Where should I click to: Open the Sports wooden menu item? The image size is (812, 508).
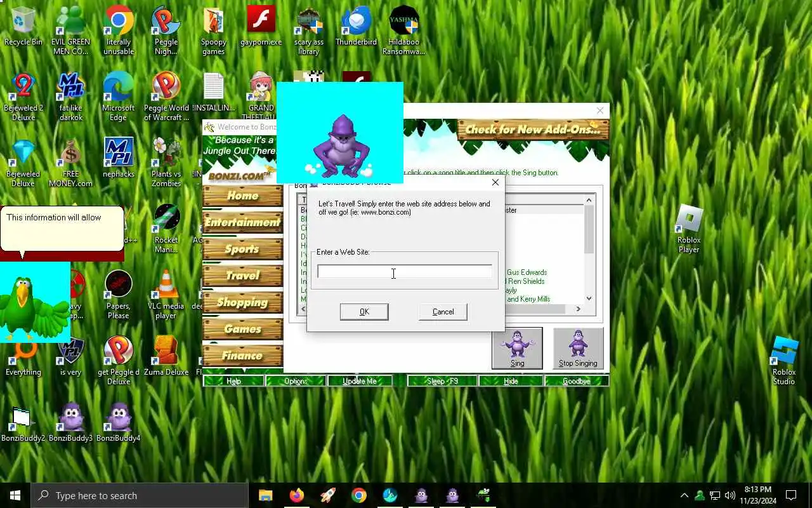point(243,249)
